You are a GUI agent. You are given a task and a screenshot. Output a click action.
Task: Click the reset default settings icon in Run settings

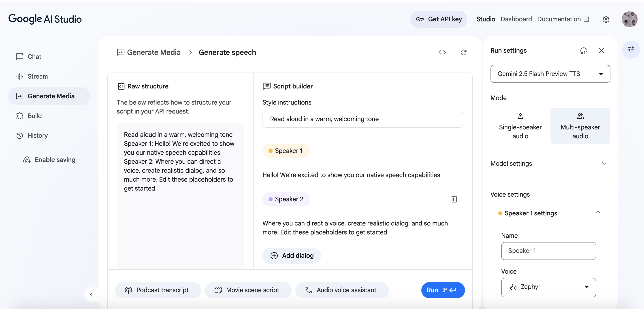(584, 51)
